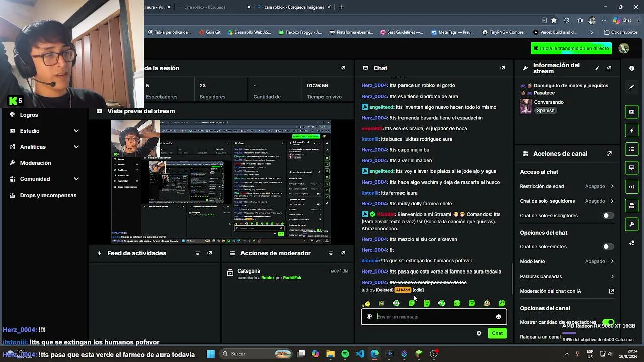Click the stream preview thumbnail
The image size is (644, 362).
click(x=221, y=182)
